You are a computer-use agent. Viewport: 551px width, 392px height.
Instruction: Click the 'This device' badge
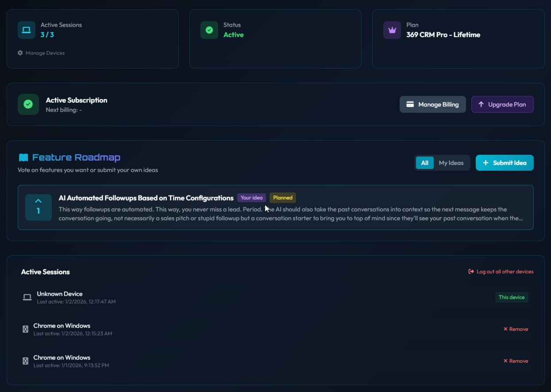(512, 297)
